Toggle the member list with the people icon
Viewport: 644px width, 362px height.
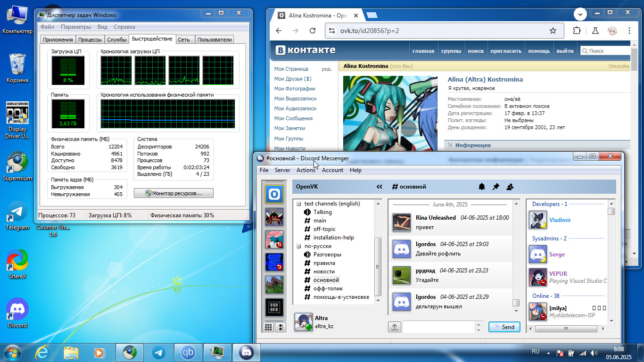point(510,187)
